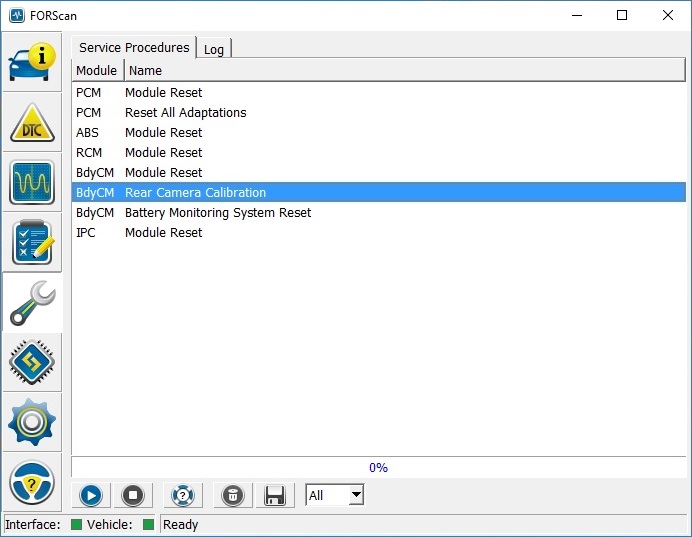This screenshot has height=537, width=692.
Task: Click the Ready status text
Action: coord(181,525)
